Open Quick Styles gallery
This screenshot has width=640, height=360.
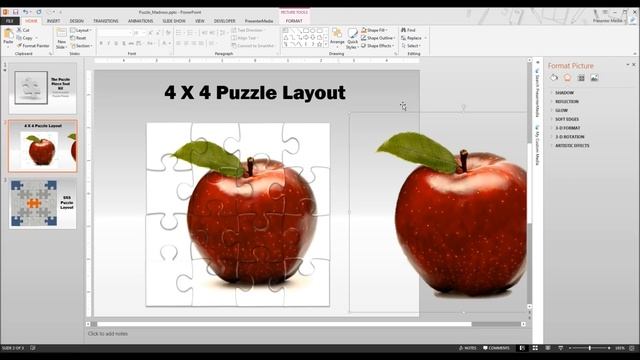point(352,38)
